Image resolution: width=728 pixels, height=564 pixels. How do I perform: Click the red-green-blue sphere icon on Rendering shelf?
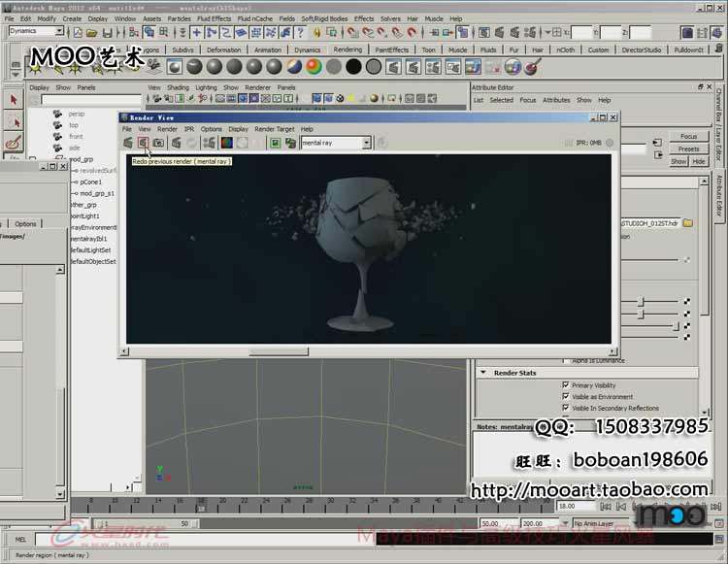point(314,67)
